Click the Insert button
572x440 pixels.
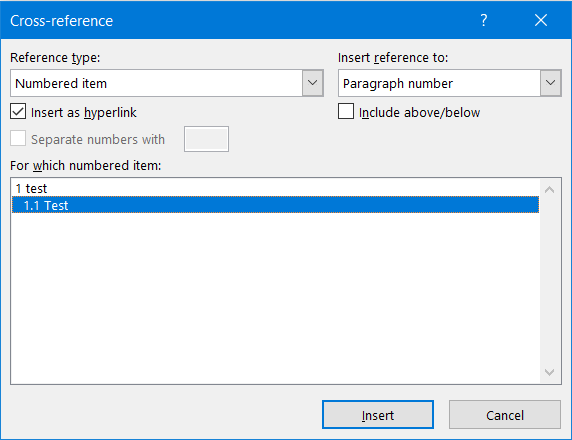pyautogui.click(x=378, y=415)
